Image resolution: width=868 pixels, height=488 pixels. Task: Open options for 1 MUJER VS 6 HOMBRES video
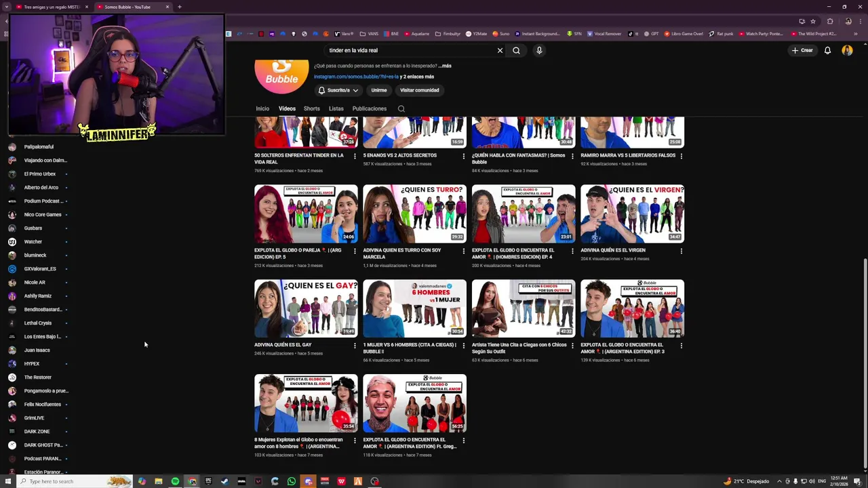[464, 346]
